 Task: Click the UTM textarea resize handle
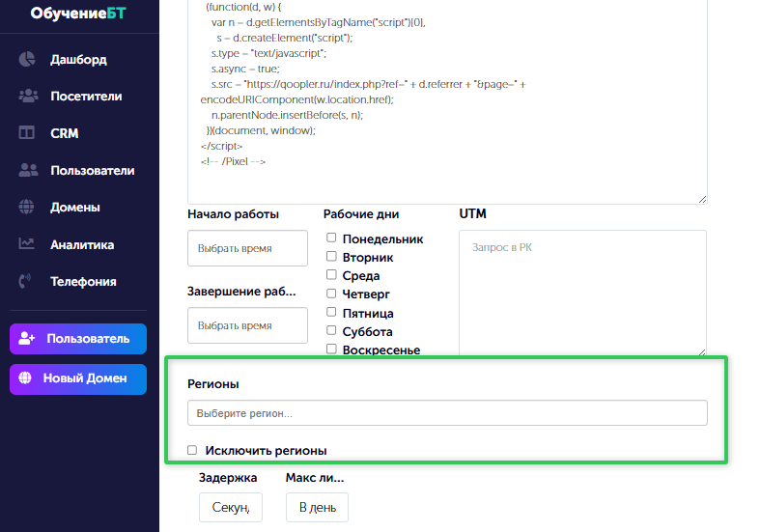[702, 351]
